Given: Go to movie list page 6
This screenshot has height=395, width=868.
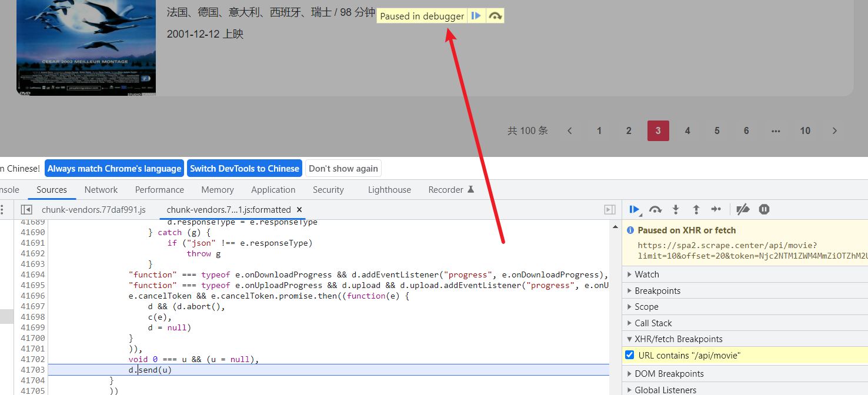Looking at the screenshot, I should click(746, 130).
